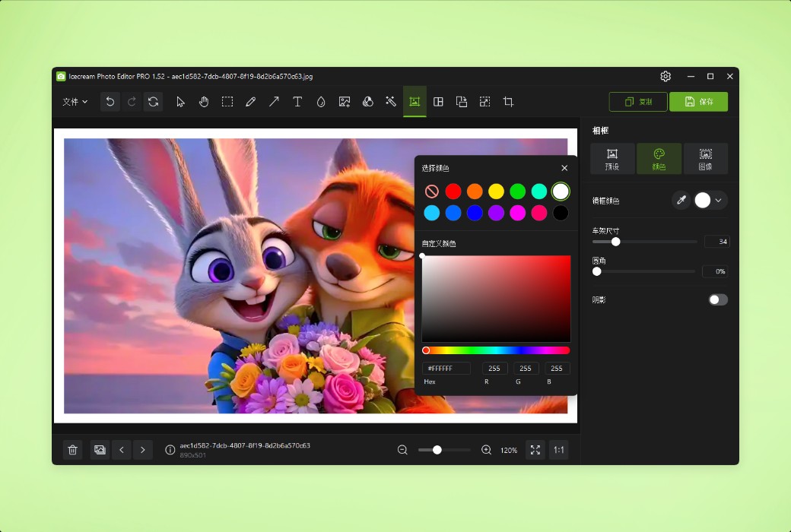
Task: Select the arrow annotation tool
Action: (274, 101)
